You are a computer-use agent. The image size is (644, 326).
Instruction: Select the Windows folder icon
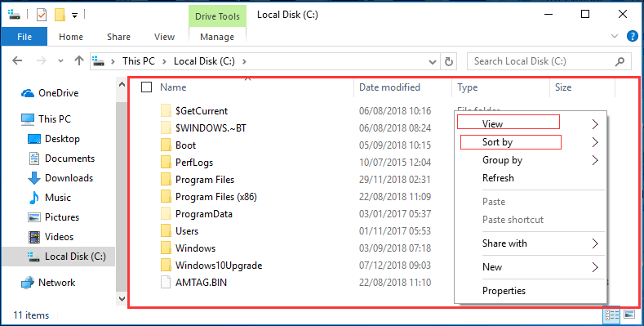coord(166,248)
